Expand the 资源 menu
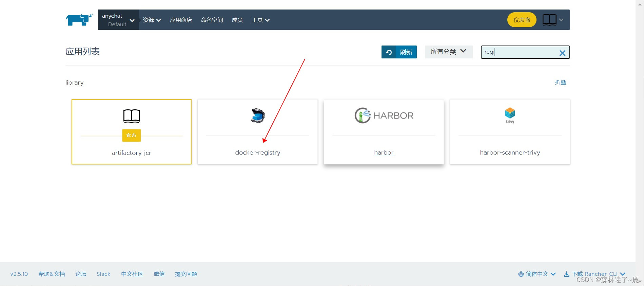Image resolution: width=644 pixels, height=286 pixels. point(152,20)
